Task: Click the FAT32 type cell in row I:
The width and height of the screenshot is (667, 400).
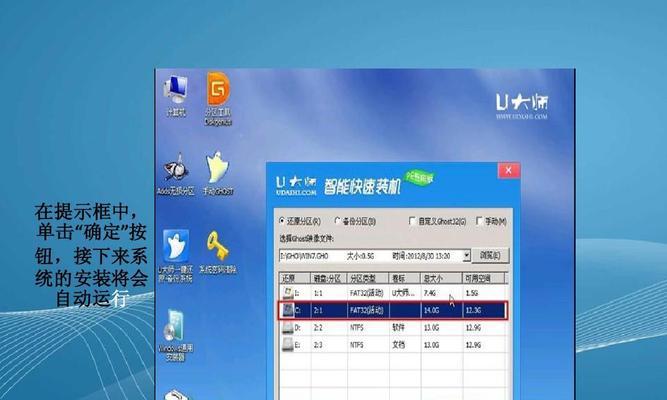Action: [x=367, y=293]
